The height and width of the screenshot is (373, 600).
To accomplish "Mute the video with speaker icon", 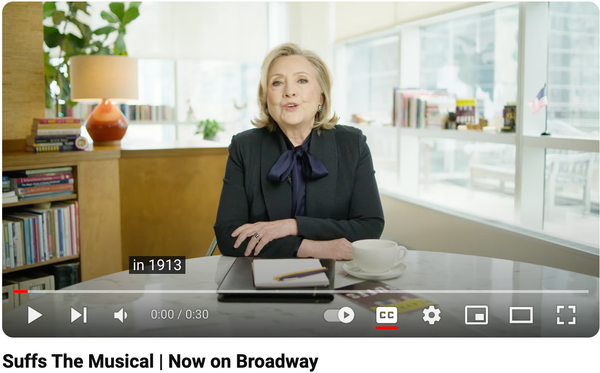I will [x=121, y=316].
